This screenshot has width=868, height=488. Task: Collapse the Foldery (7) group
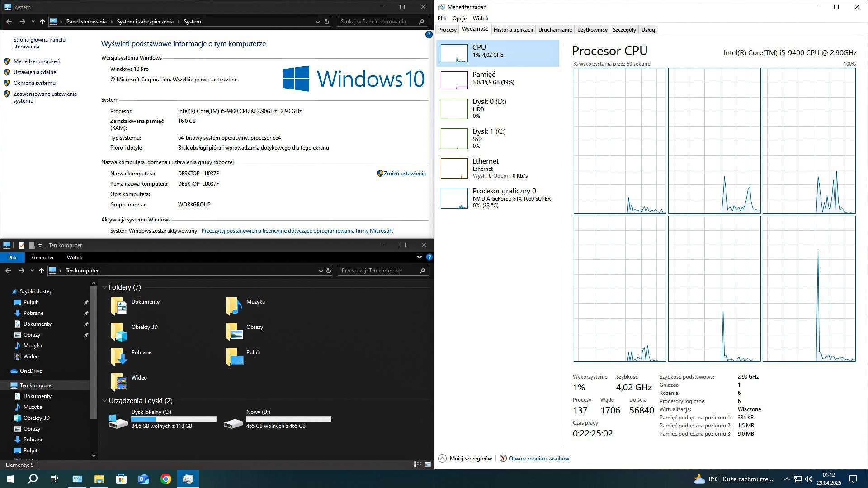104,287
